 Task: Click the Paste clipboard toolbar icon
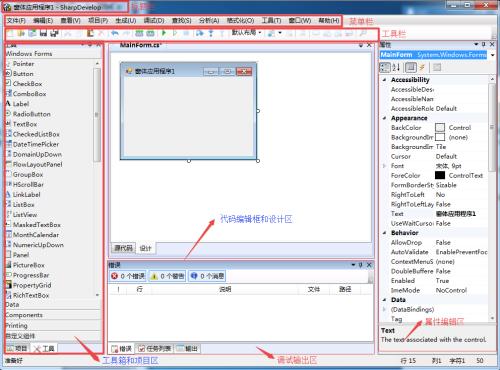tap(90, 33)
